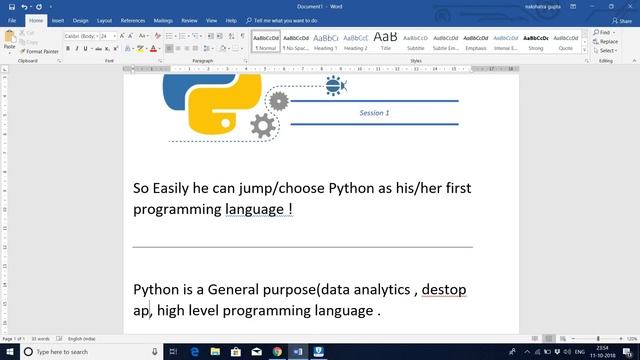
Task: Toggle Center paragraph alignment
Action: (178, 49)
